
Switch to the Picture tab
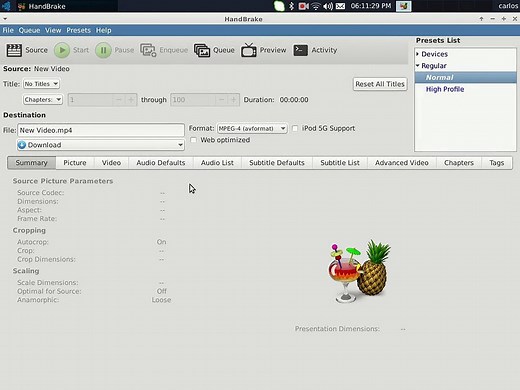pos(75,163)
